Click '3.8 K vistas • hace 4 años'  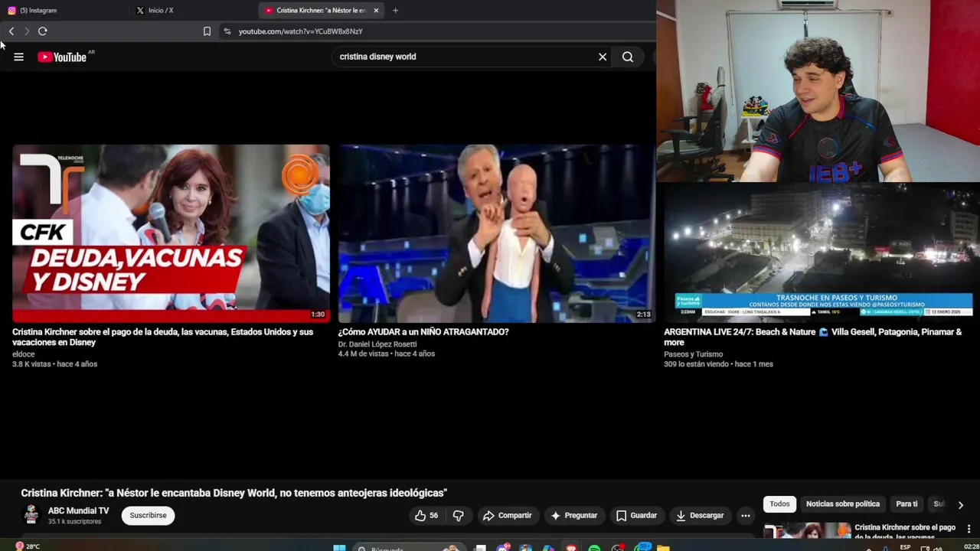tap(54, 364)
